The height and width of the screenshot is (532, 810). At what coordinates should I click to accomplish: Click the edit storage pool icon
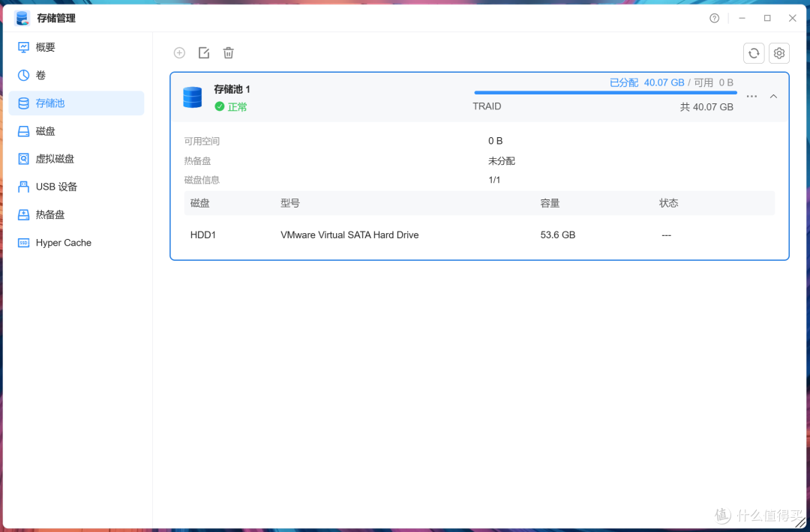pos(204,52)
